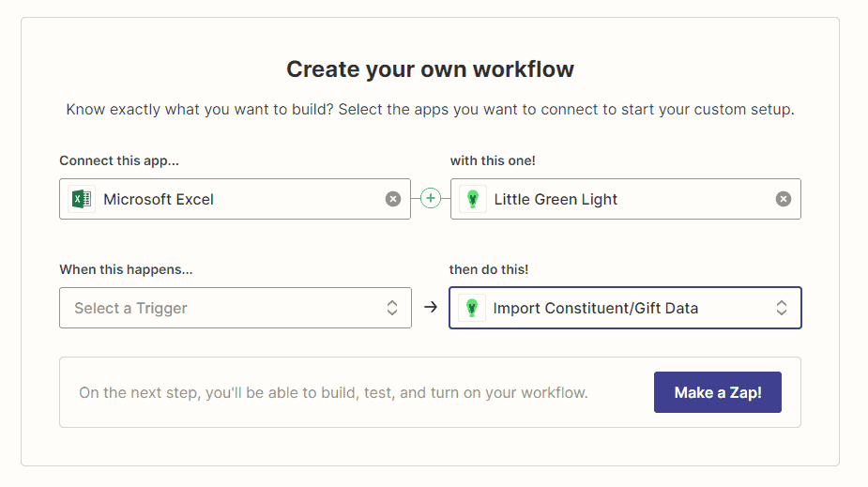
Task: Click the bulb icon in the action field
Action: [x=472, y=308]
